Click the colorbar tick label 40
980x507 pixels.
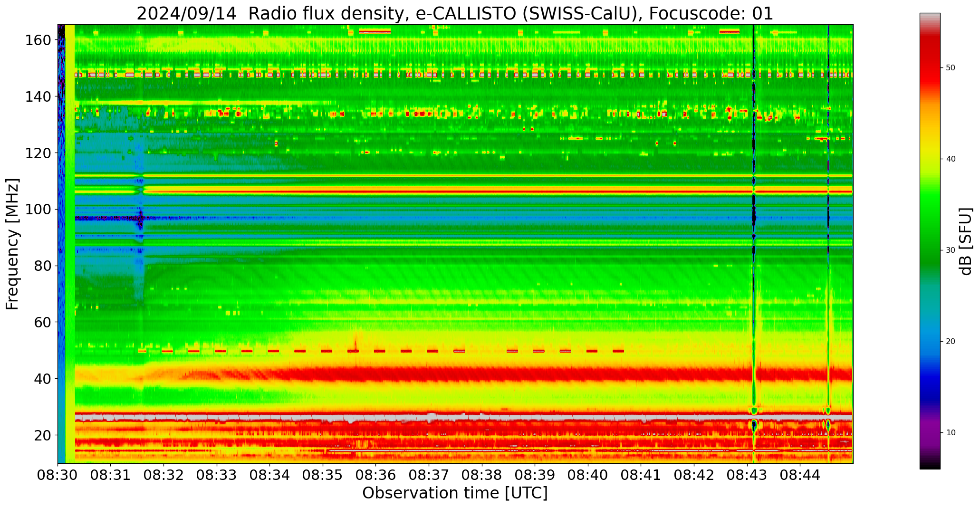click(x=951, y=159)
